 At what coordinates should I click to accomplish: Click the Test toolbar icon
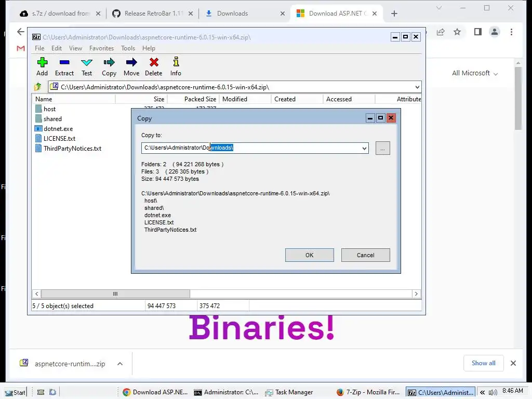[87, 66]
